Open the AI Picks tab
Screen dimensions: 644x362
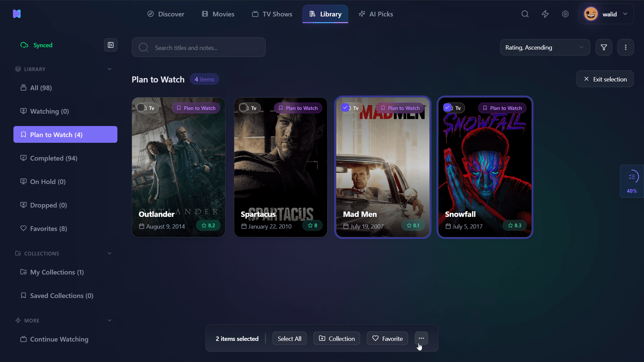coord(376,14)
